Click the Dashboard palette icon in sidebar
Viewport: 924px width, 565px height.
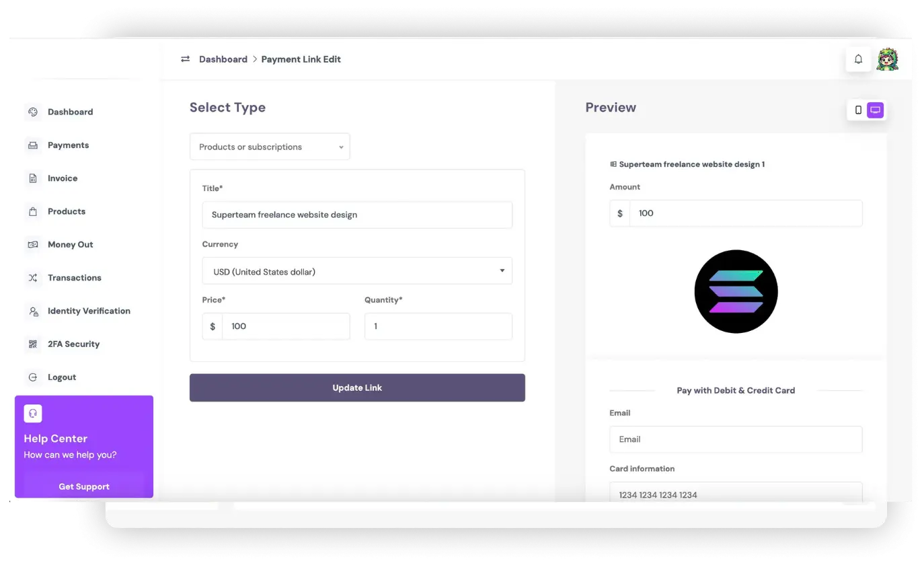click(33, 112)
